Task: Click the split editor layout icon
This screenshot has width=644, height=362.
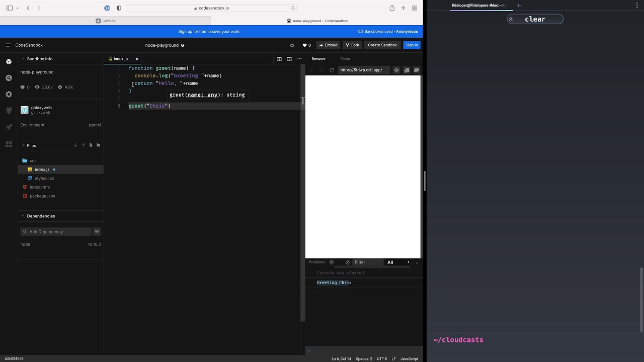Action: tap(279, 59)
